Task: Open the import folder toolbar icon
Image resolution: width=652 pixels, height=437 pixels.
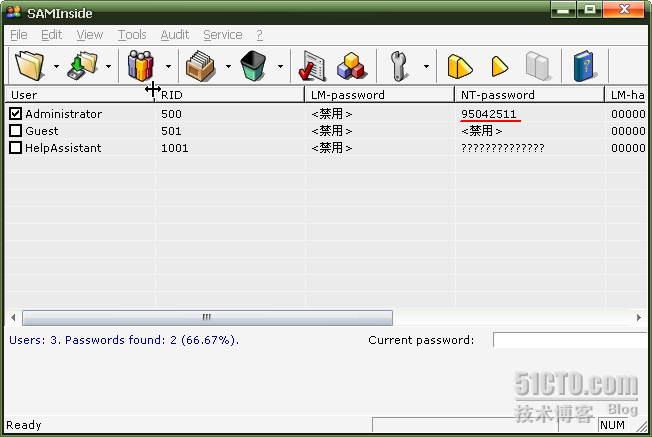Action: pos(30,66)
